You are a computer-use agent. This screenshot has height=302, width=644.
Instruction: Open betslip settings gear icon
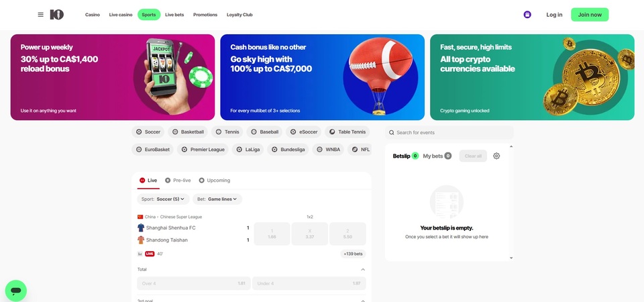pyautogui.click(x=496, y=156)
